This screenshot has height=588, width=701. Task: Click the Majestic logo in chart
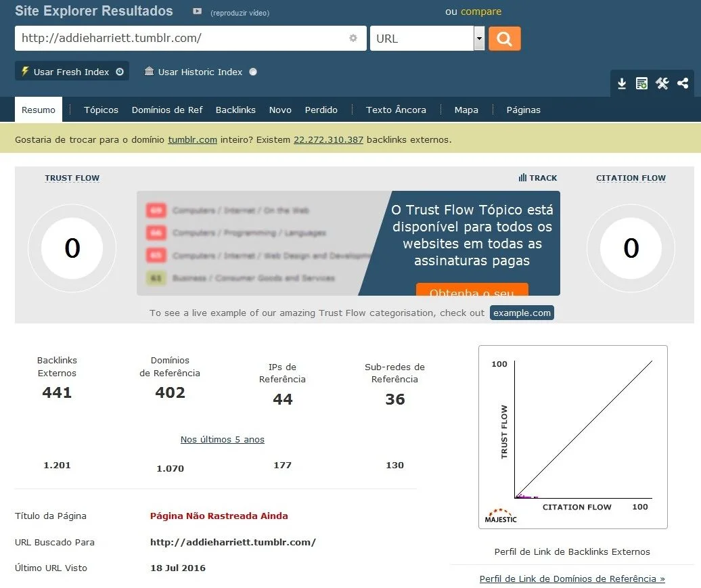click(501, 516)
